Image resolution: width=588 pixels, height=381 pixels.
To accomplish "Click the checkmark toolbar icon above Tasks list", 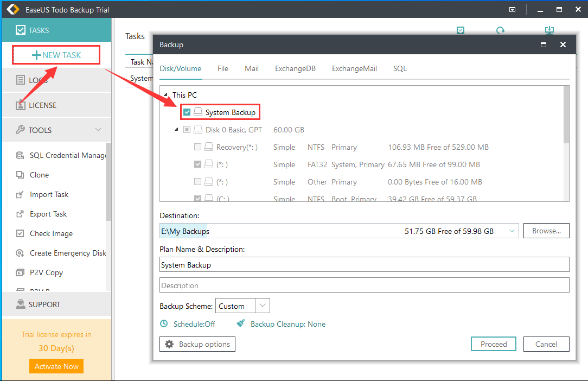I will [461, 30].
